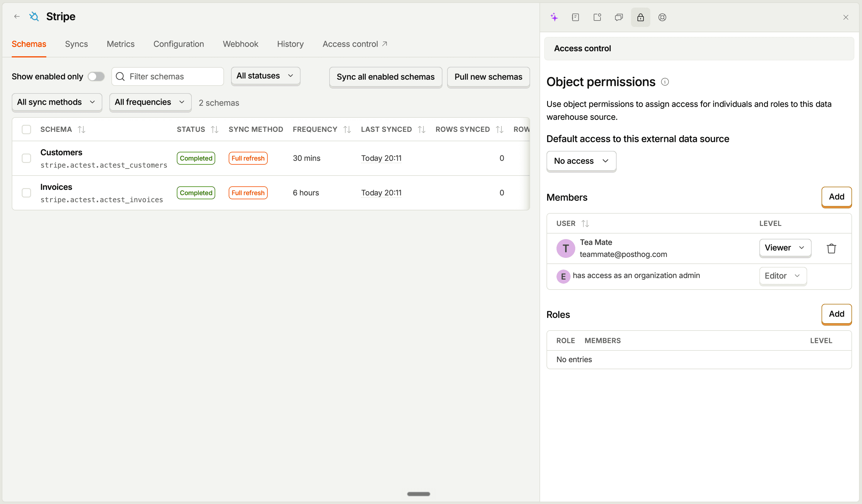
Task: Check the select-all schemas checkbox
Action: click(26, 129)
